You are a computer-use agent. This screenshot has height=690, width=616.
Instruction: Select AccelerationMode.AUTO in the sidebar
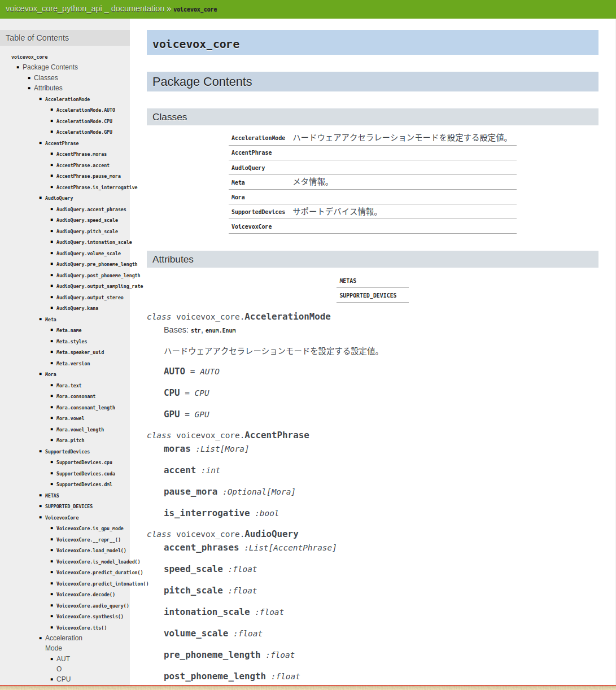(85, 110)
